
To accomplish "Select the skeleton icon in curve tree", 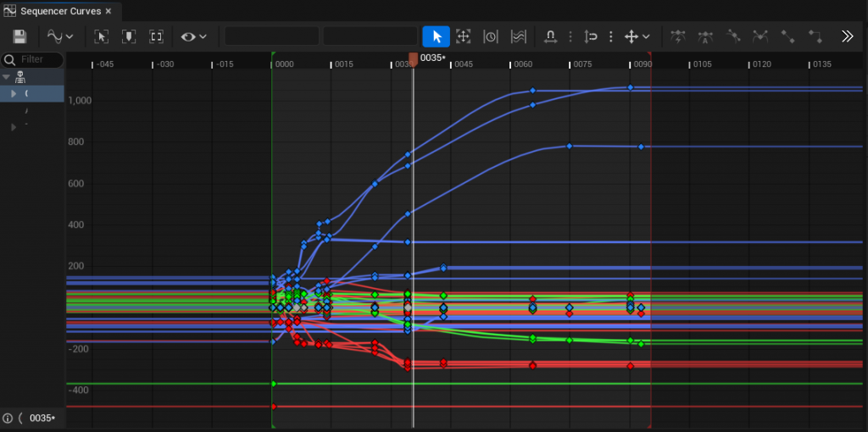I will (20, 77).
